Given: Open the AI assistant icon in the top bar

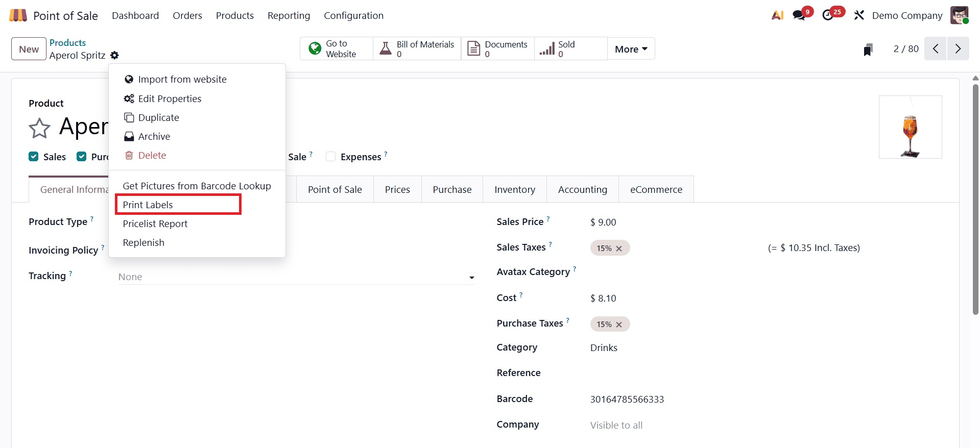Looking at the screenshot, I should [x=777, y=15].
